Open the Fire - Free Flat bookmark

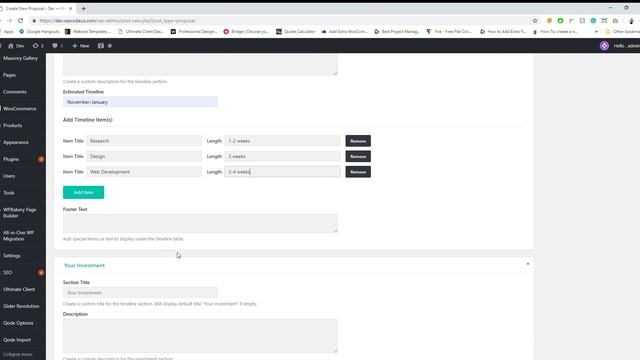click(x=449, y=31)
